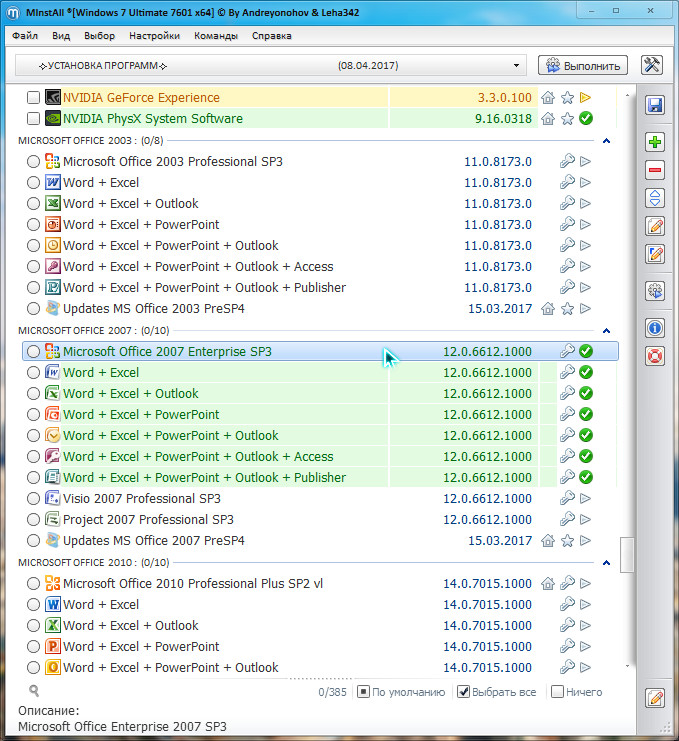The image size is (679, 741).
Task: Click version 14.0.7015.1000 of Office 2010 Professional
Action: 487,584
